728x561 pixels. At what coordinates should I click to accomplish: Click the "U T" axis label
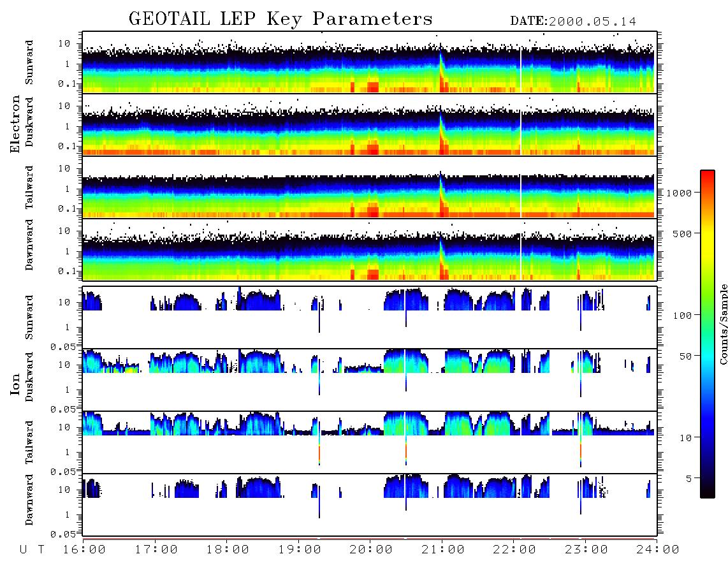pyautogui.click(x=32, y=550)
